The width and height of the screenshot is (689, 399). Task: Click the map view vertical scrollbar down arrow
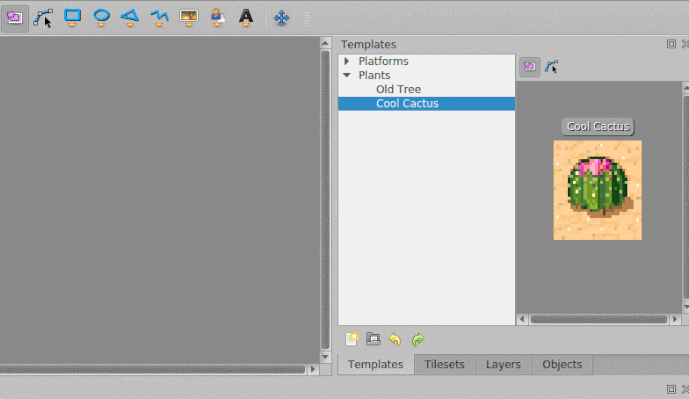pyautogui.click(x=326, y=357)
